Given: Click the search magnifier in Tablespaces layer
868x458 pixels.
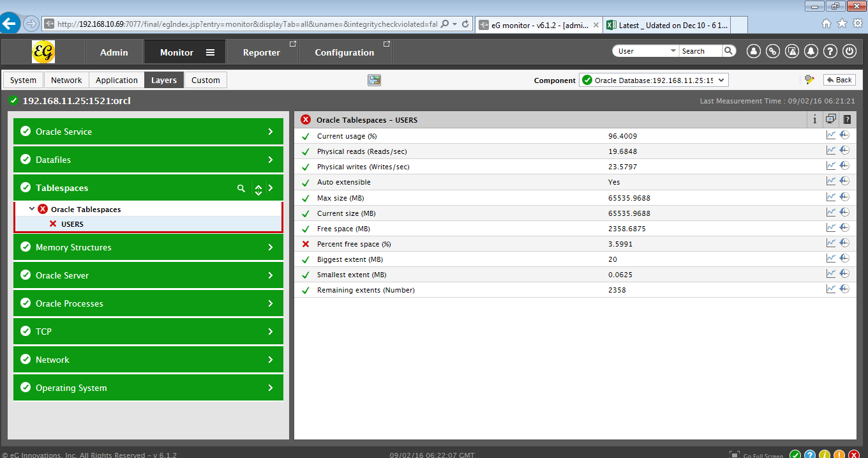Looking at the screenshot, I should pyautogui.click(x=241, y=188).
